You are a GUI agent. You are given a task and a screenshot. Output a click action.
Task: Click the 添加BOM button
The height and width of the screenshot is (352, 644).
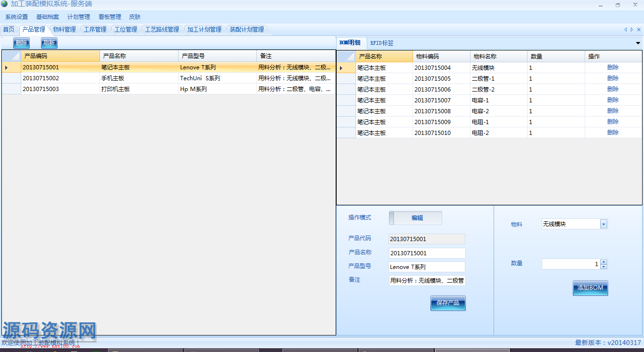click(x=590, y=288)
